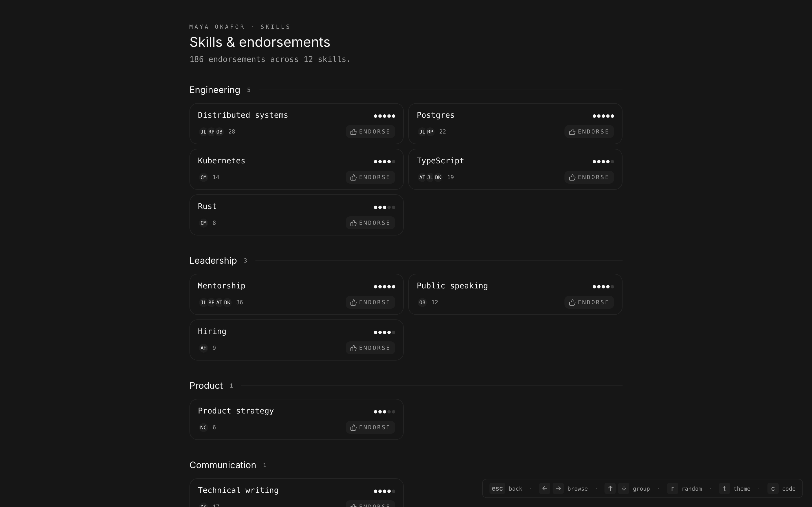The width and height of the screenshot is (812, 507).
Task: Click thumbs-up icon on Distributed systems card
Action: 353,132
